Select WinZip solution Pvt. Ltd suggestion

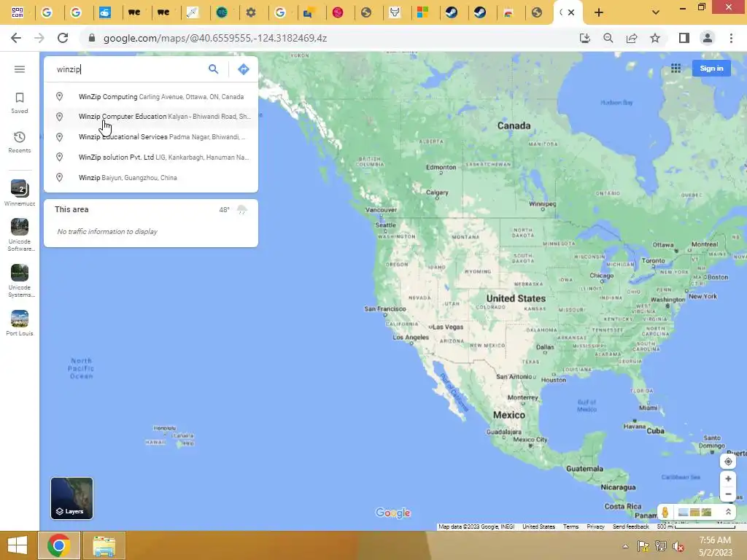tap(151, 157)
